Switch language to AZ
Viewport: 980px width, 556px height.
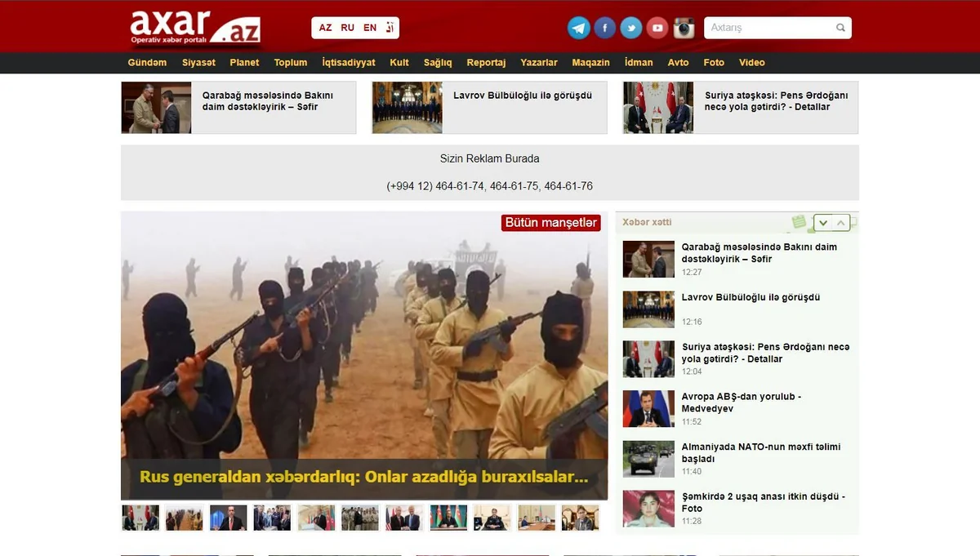point(325,28)
